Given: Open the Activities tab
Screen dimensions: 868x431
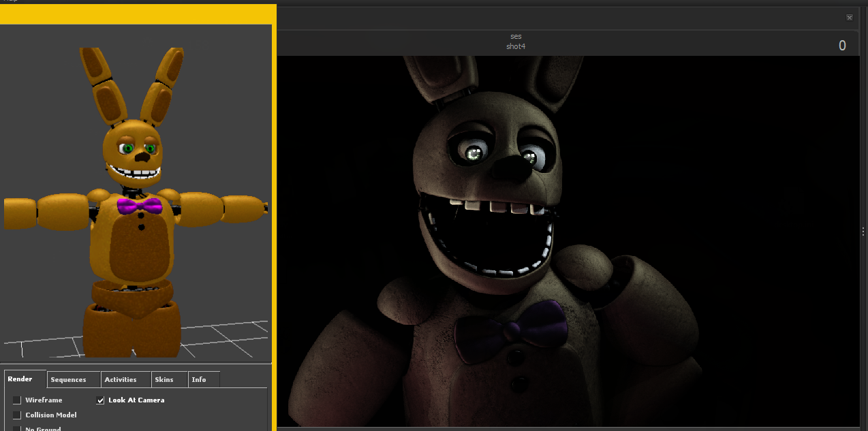Looking at the screenshot, I should pyautogui.click(x=126, y=379).
